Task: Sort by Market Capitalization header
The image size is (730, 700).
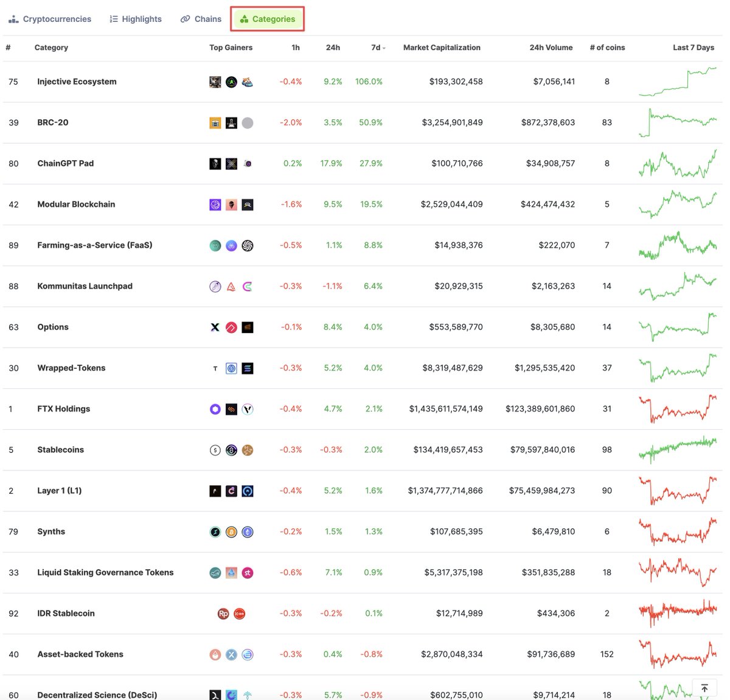Action: [x=442, y=47]
